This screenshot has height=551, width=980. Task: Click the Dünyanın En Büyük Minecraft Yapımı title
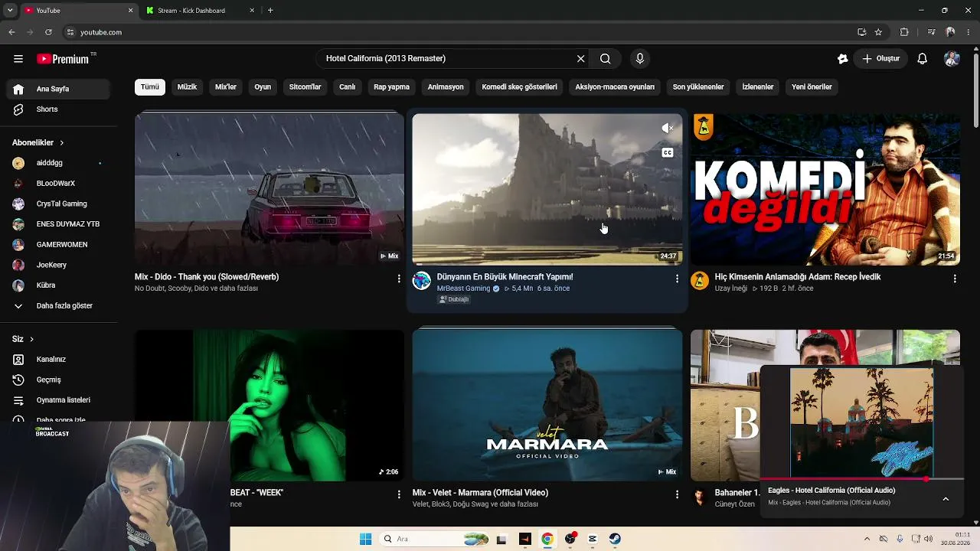click(505, 277)
